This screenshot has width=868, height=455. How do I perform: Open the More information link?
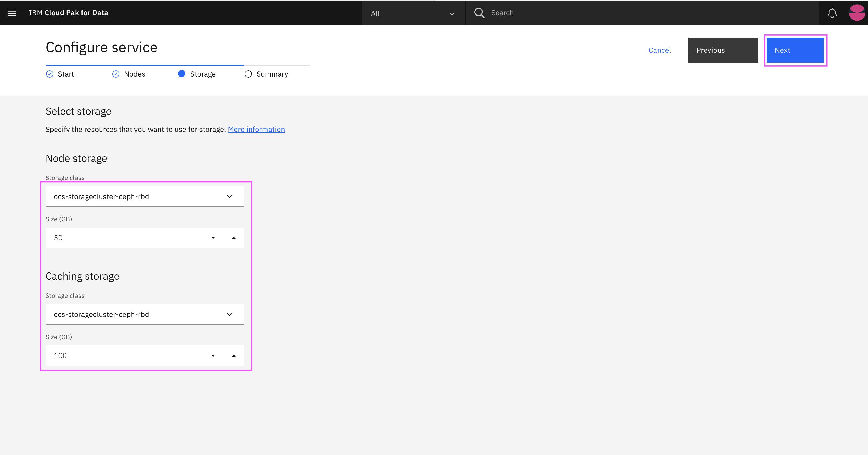(x=256, y=129)
